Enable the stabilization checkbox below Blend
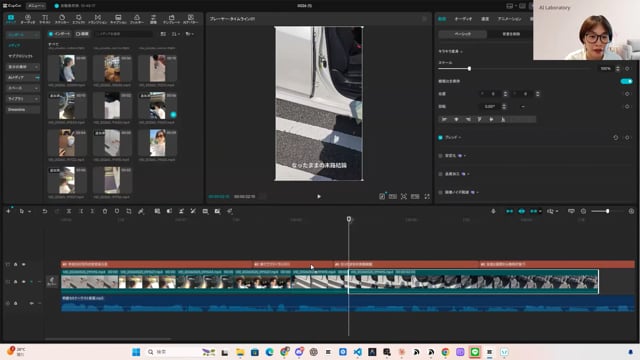The height and width of the screenshot is (360, 640). (440, 156)
